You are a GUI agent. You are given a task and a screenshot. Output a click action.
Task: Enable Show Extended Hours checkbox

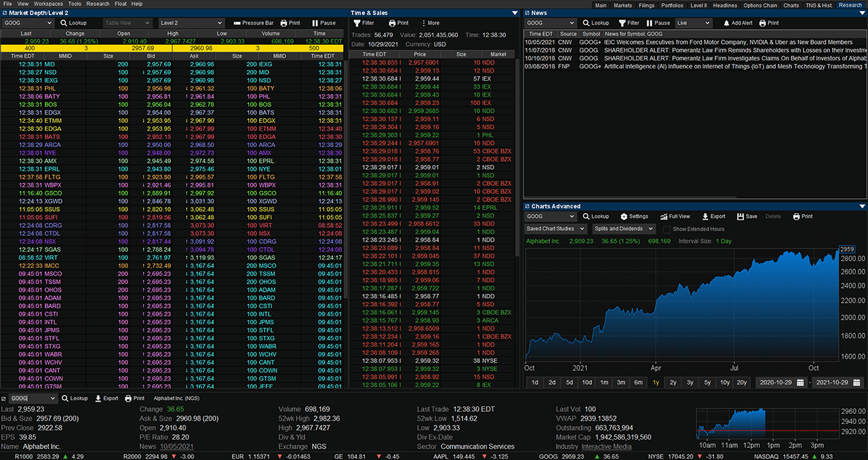667,229
